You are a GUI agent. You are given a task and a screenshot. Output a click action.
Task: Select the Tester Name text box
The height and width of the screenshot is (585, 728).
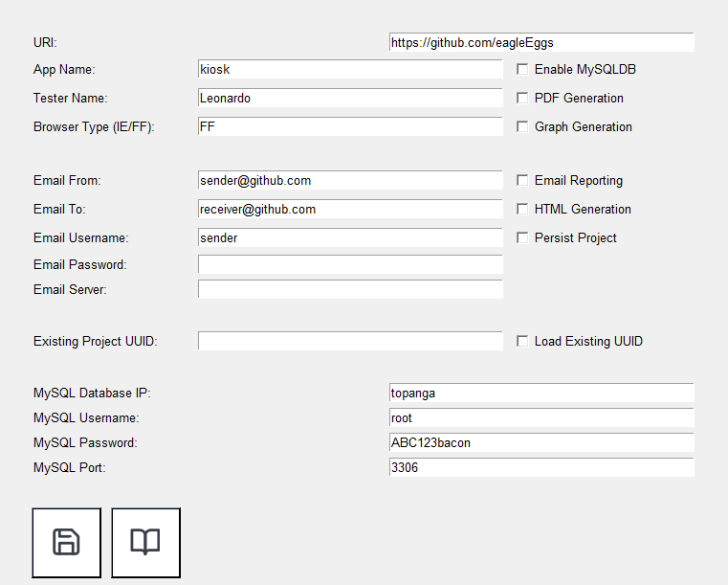[x=349, y=98]
